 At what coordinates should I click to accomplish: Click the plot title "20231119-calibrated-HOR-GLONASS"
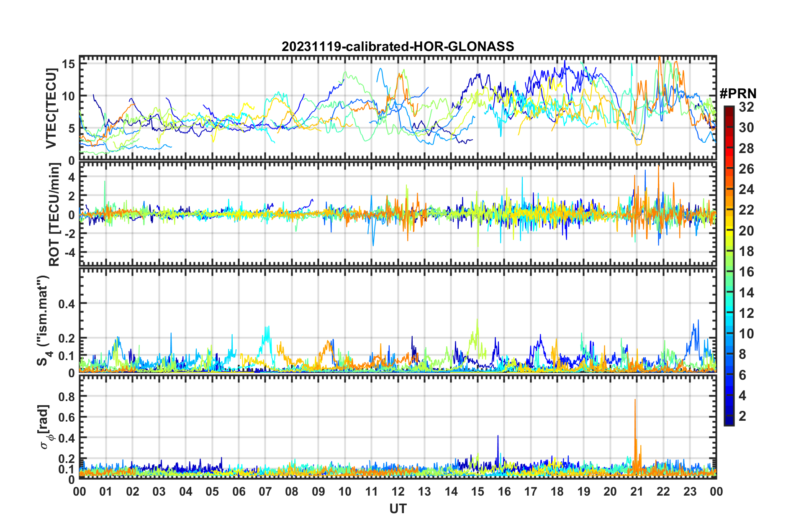pyautogui.click(x=398, y=46)
